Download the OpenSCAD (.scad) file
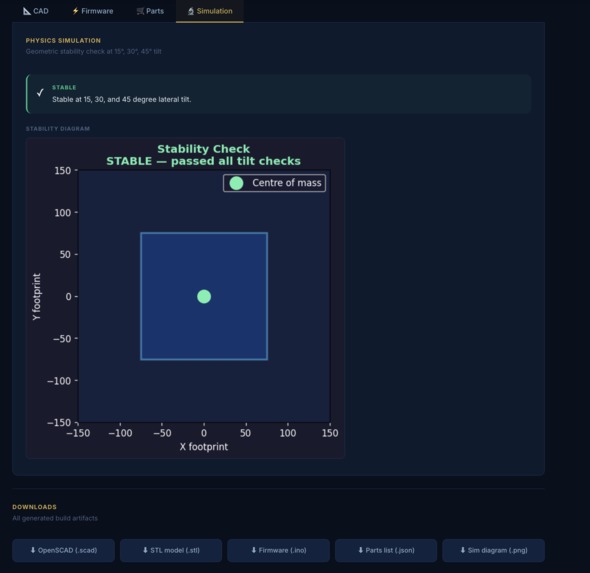This screenshot has width=590, height=573. coord(63,550)
